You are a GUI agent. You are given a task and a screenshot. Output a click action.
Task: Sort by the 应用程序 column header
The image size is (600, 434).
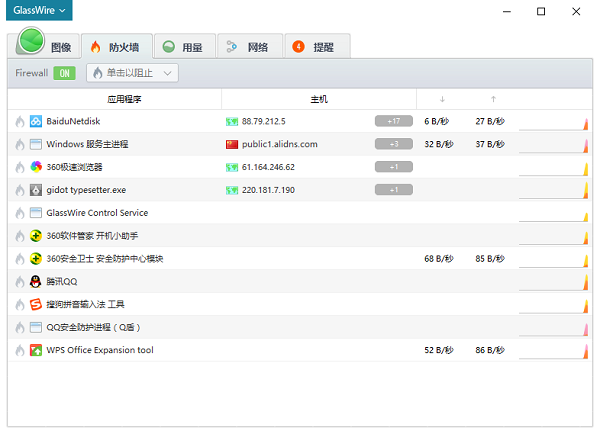[x=126, y=99]
